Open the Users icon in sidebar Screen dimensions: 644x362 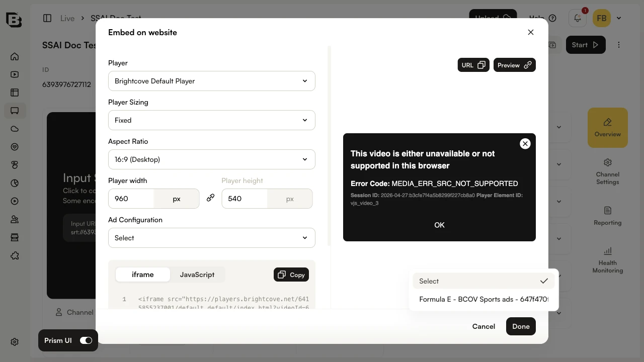[x=15, y=219]
